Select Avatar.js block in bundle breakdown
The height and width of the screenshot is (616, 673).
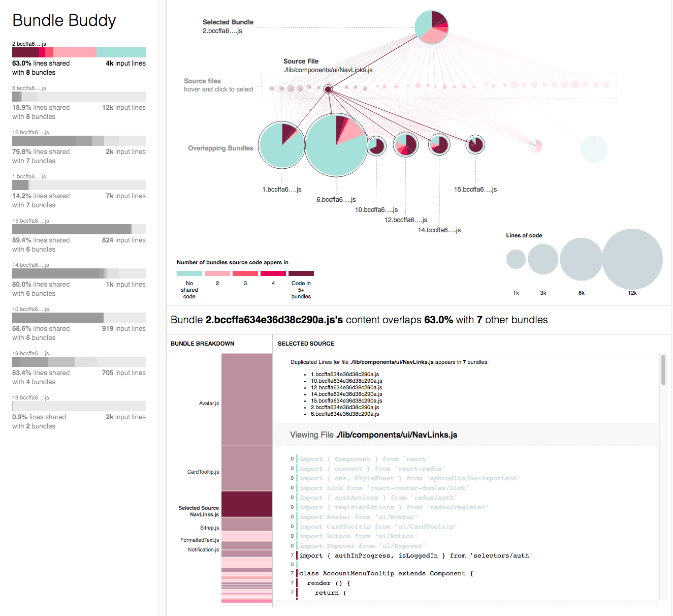point(247,399)
